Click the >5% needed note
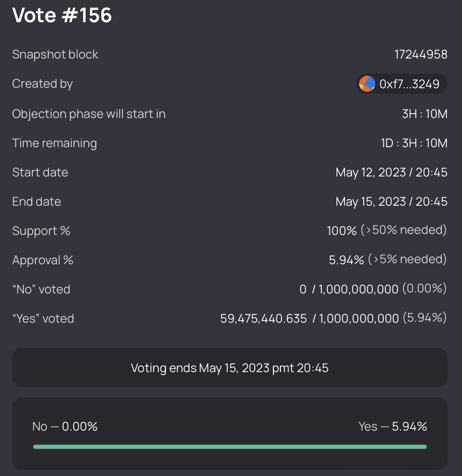462x476 pixels. 407,260
